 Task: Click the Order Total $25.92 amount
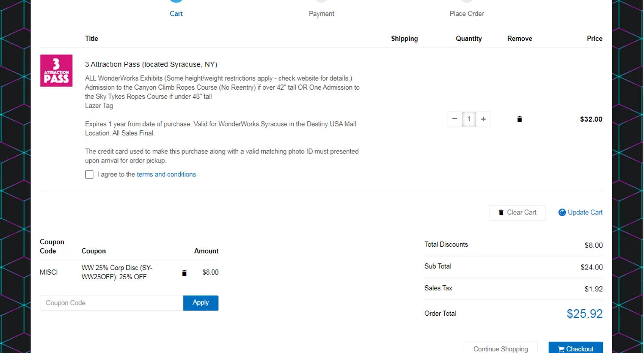585,314
